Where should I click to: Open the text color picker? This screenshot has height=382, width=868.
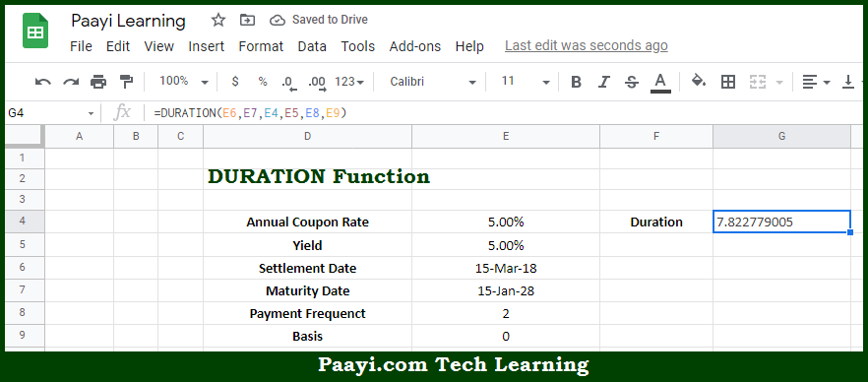pos(659,83)
